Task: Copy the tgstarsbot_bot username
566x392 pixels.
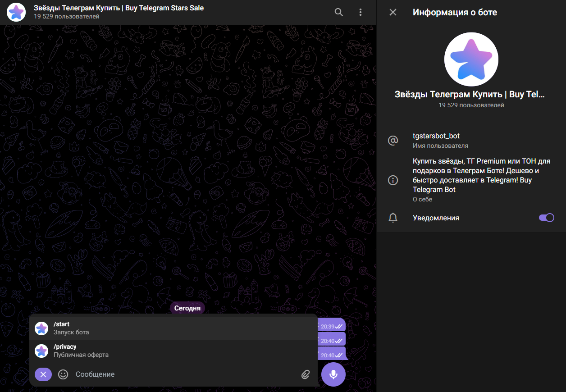Action: pyautogui.click(x=436, y=136)
